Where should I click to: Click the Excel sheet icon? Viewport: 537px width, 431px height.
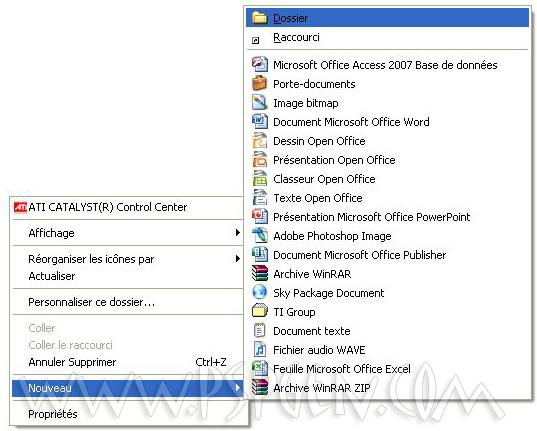pyautogui.click(x=260, y=368)
